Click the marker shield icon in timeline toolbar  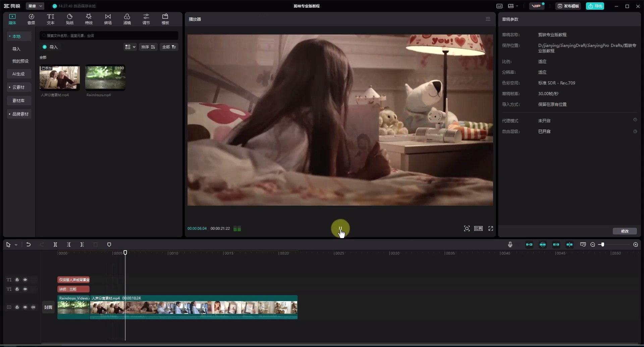coord(109,245)
